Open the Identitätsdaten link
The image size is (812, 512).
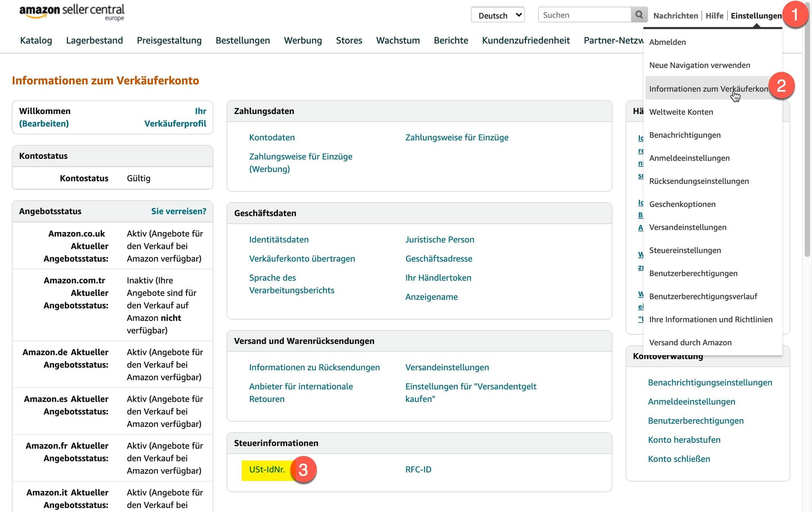pos(279,239)
